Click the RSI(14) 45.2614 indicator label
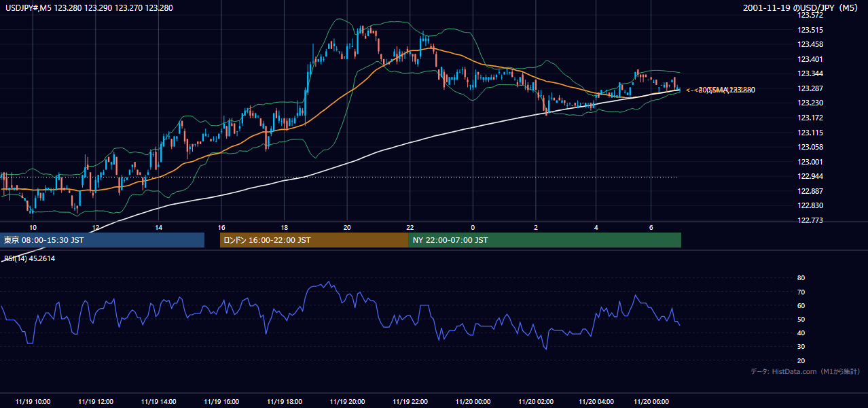Image resolution: width=868 pixels, height=408 pixels. click(29, 258)
